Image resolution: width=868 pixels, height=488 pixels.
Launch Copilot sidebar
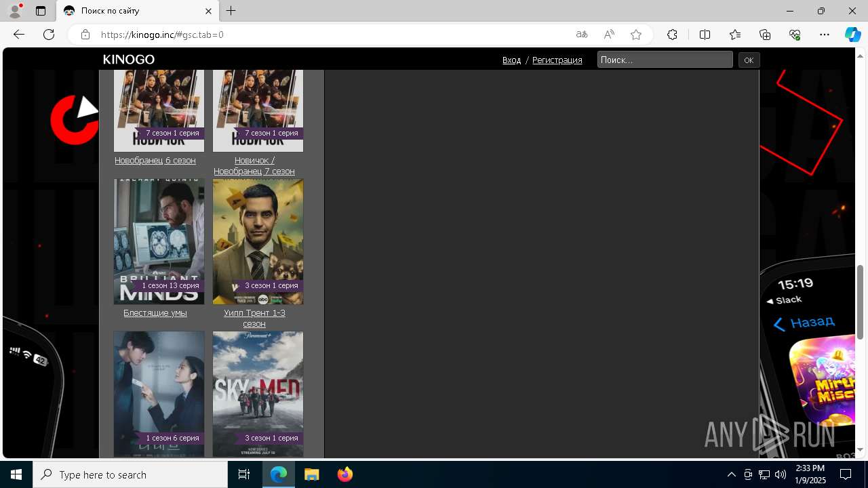pos(852,35)
